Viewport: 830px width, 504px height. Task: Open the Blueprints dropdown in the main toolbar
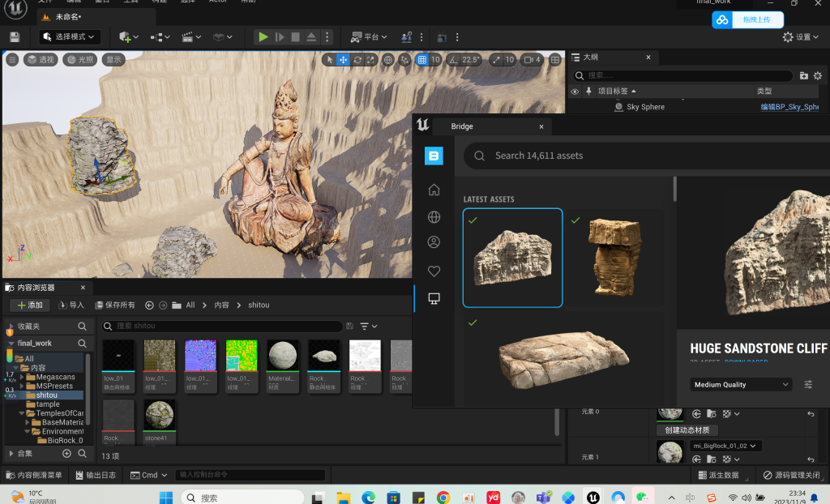(160, 37)
